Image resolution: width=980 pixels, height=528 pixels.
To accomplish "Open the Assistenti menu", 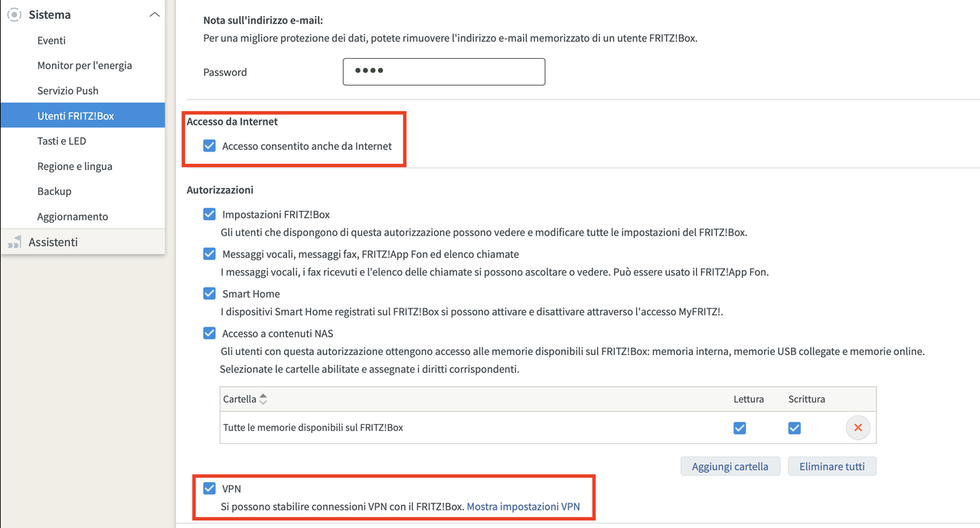I will [x=83, y=242].
